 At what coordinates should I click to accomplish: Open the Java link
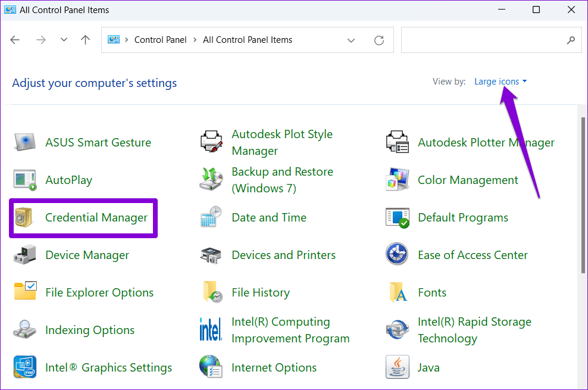point(429,367)
